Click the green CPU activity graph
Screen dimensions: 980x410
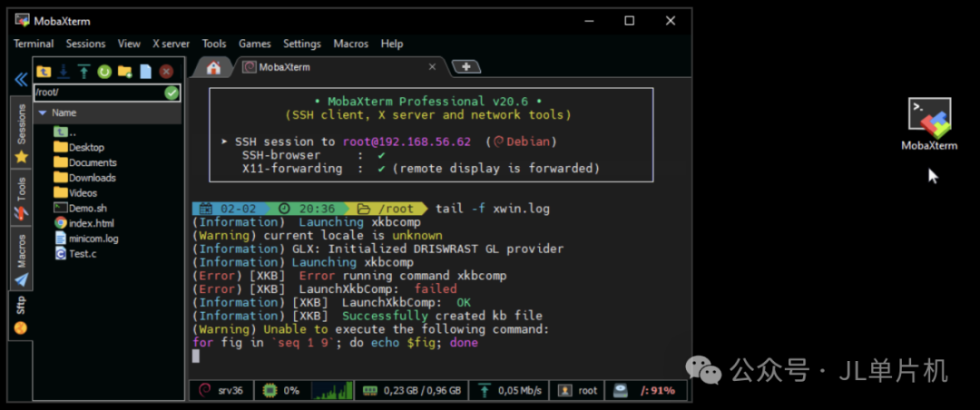coord(332,391)
